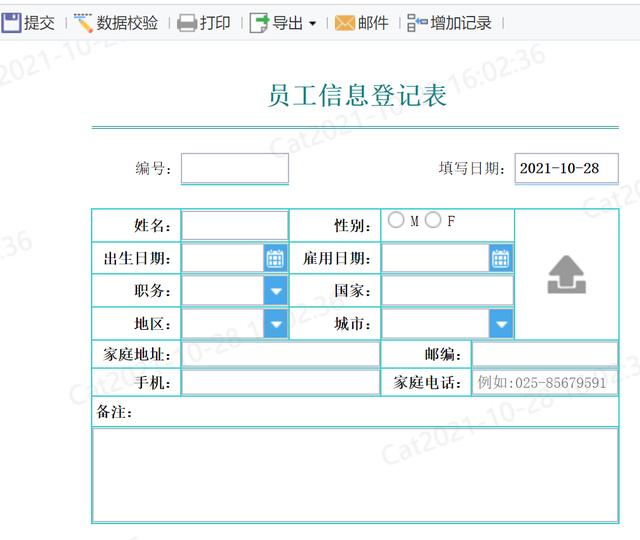
Task: Focus the 家庭电话 phone field
Action: (545, 382)
